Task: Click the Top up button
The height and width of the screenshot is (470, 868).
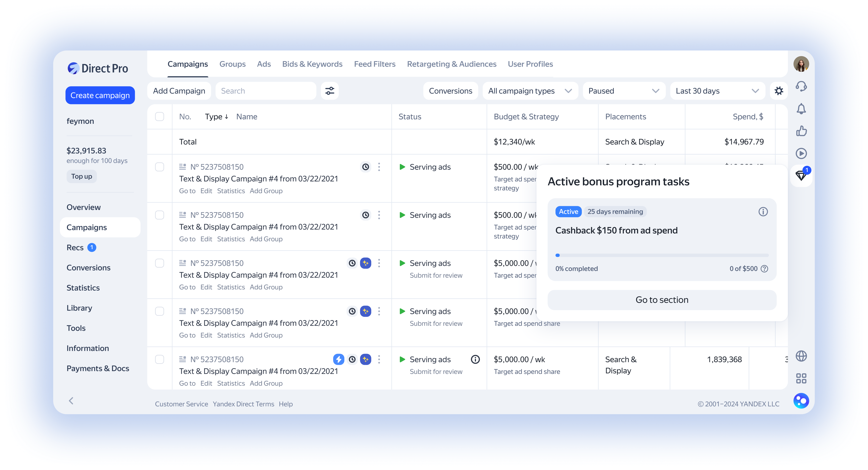Action: (x=82, y=176)
